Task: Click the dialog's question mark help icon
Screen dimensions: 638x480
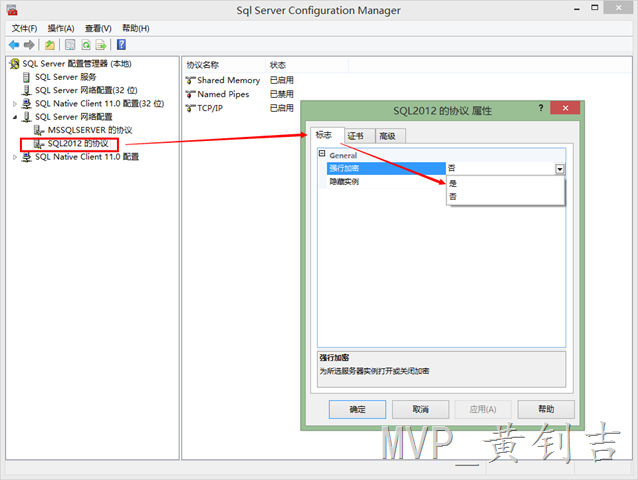Action: coord(541,108)
